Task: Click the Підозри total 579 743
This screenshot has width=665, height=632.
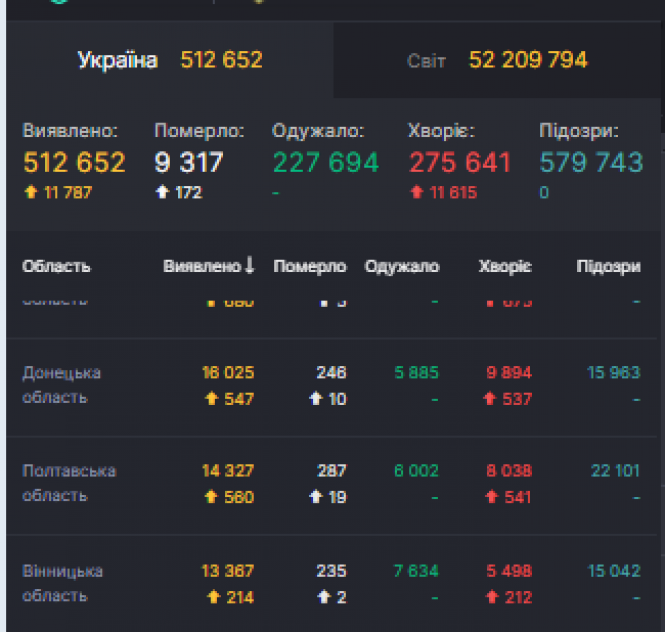Action: point(591,162)
